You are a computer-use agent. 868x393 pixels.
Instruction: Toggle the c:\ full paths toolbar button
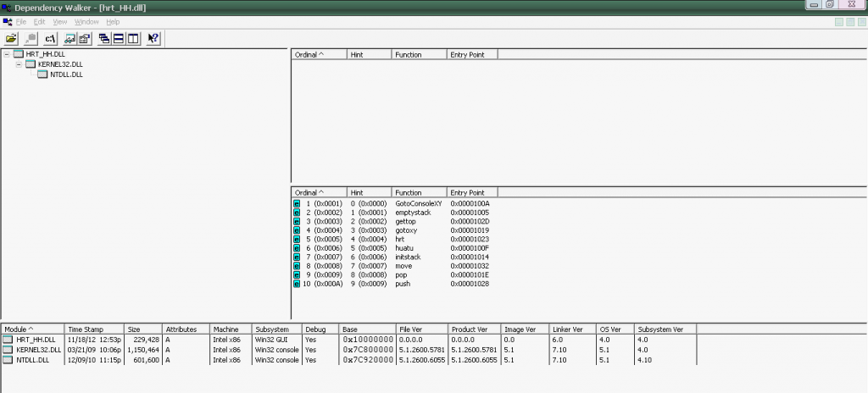point(50,39)
